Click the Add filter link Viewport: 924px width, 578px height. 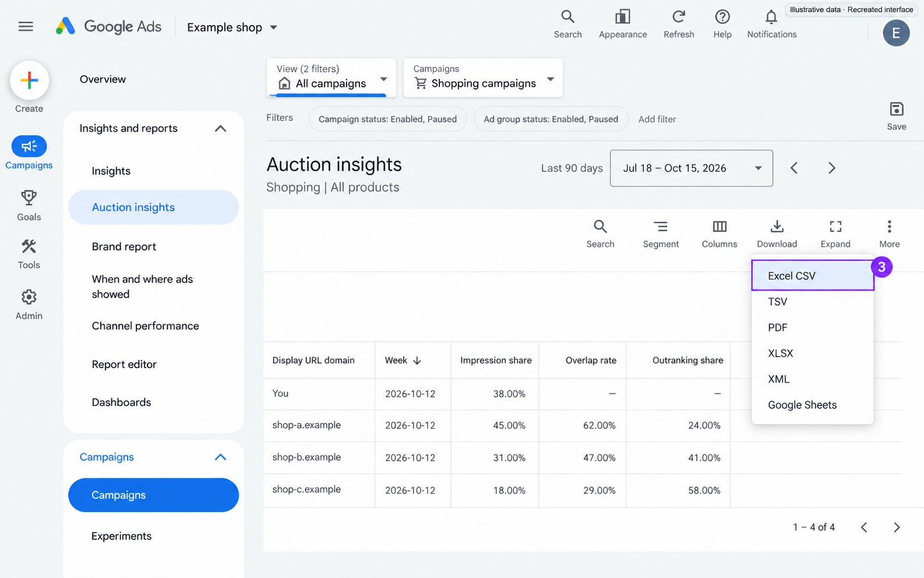click(657, 119)
